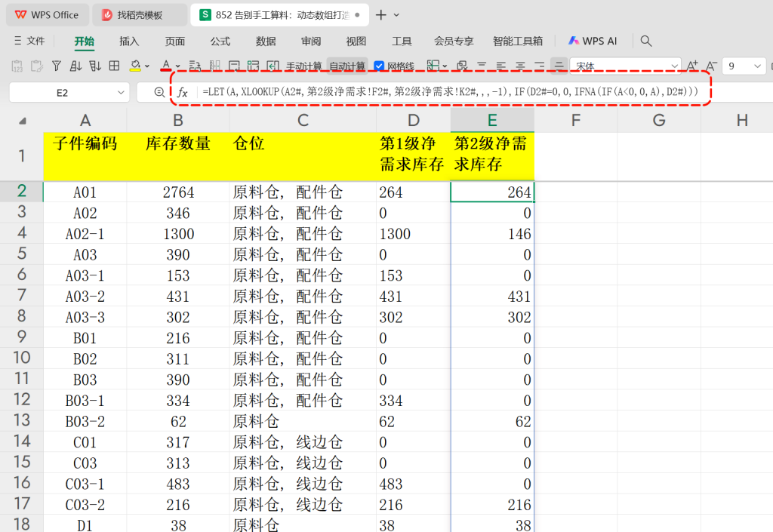773x532 pixels.
Task: Sort ascending using the toolbar icon
Action: pos(76,66)
